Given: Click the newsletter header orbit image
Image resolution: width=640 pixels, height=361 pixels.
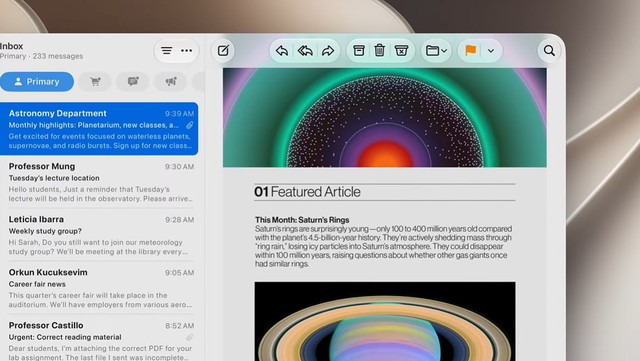Looking at the screenshot, I should pyautogui.click(x=384, y=118).
